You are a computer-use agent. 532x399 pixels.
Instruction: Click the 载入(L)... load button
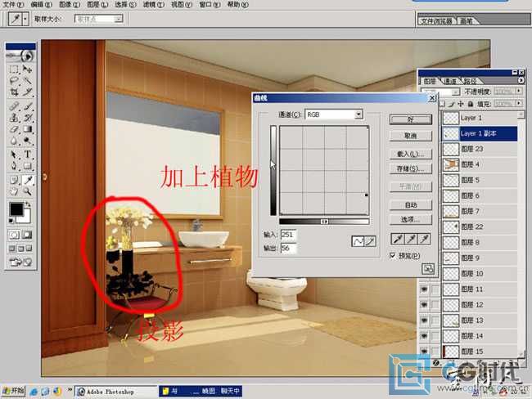click(411, 154)
